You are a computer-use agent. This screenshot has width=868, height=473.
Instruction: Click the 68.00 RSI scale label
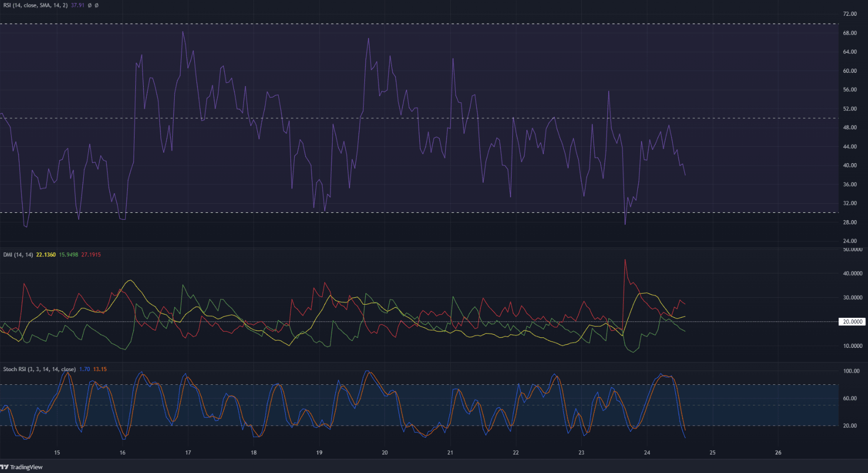pyautogui.click(x=850, y=33)
